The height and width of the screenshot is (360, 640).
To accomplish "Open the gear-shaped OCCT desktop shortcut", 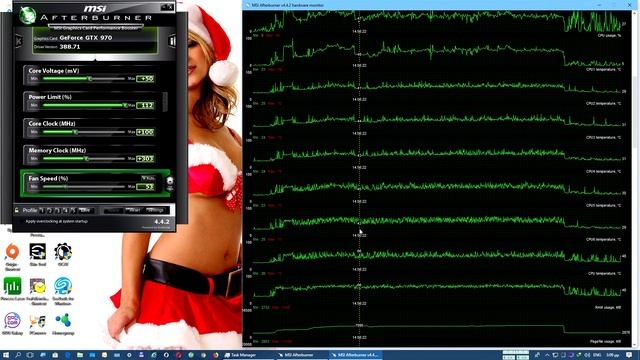I will (x=63, y=254).
